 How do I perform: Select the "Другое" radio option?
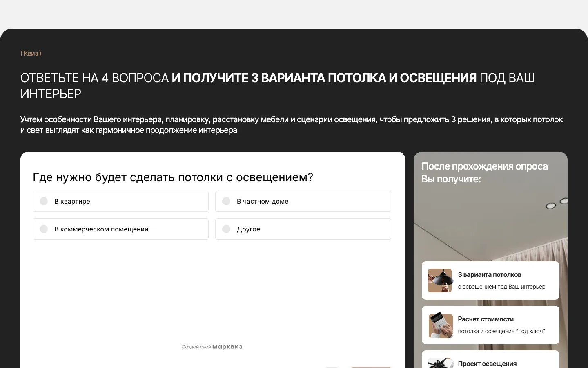point(303,229)
